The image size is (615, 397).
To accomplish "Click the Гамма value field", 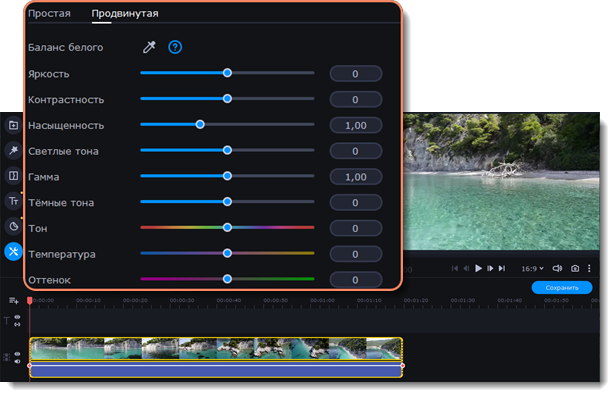I will [356, 177].
